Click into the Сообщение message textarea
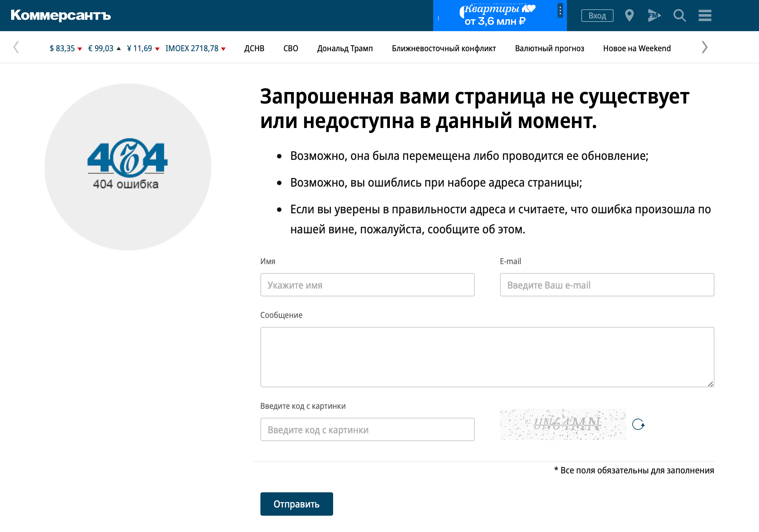This screenshot has width=759, height=532. pos(487,357)
